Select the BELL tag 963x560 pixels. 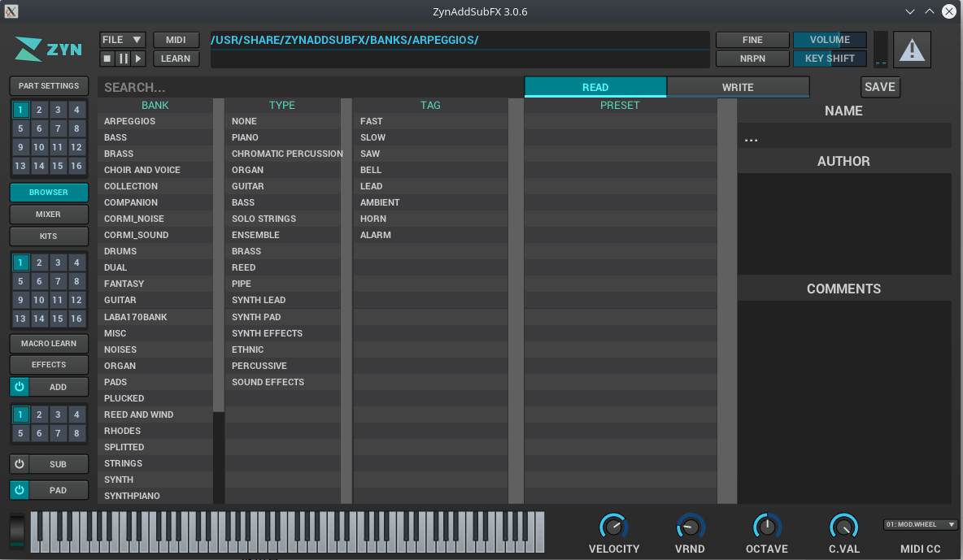[x=430, y=170]
